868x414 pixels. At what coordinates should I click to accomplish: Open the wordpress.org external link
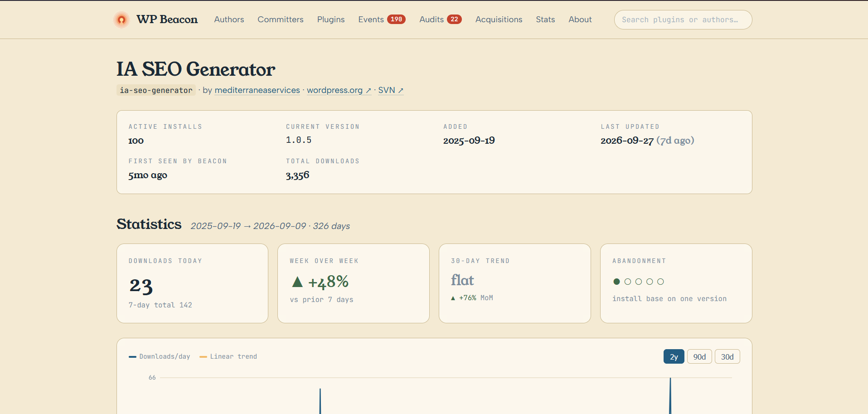coord(339,90)
